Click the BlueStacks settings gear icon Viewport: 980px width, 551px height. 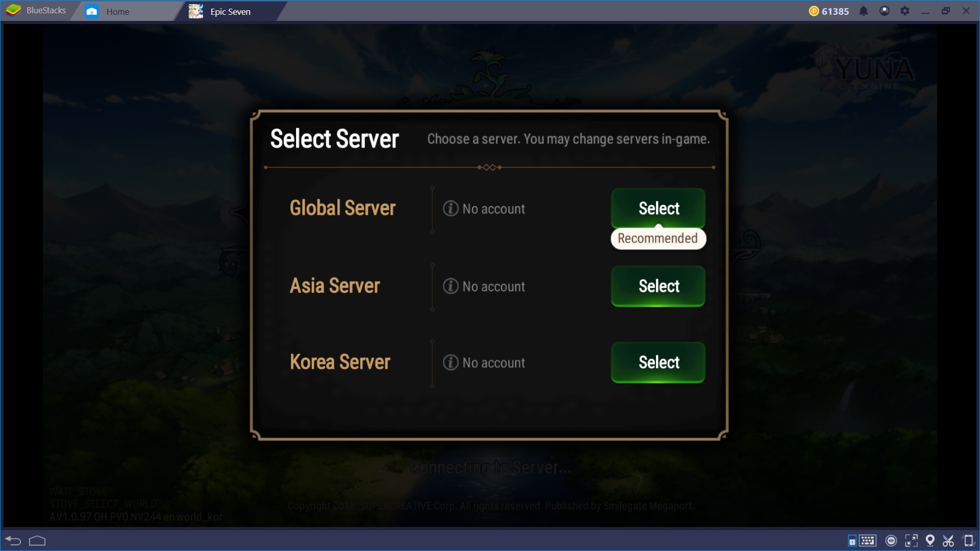point(904,10)
